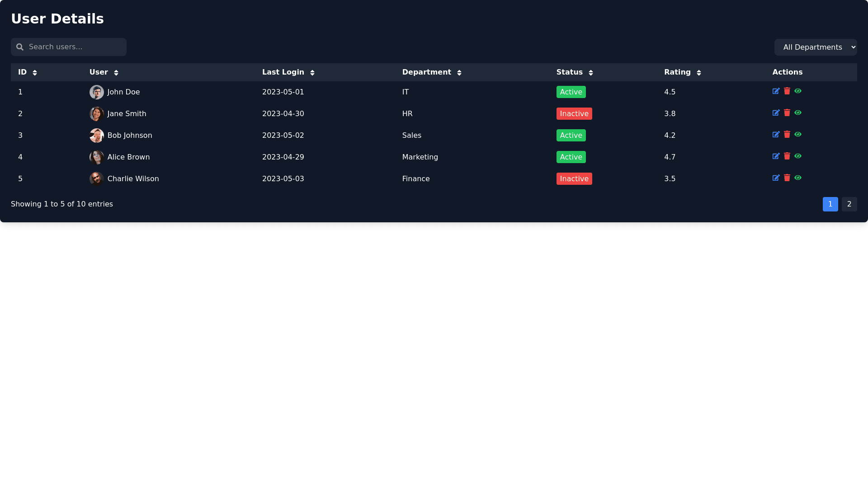View Charlie Wilson via eye icon
The height and width of the screenshot is (488, 868).
pyautogui.click(x=798, y=178)
